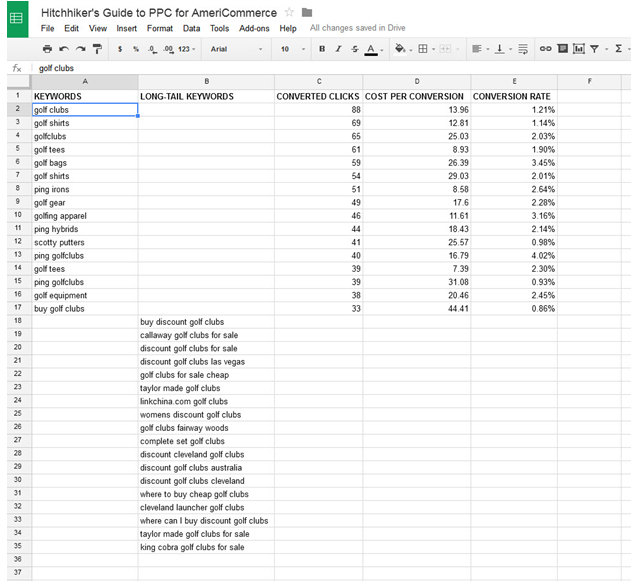Star the Hitchhiker's Guide document
637x587 pixels.
click(x=289, y=12)
